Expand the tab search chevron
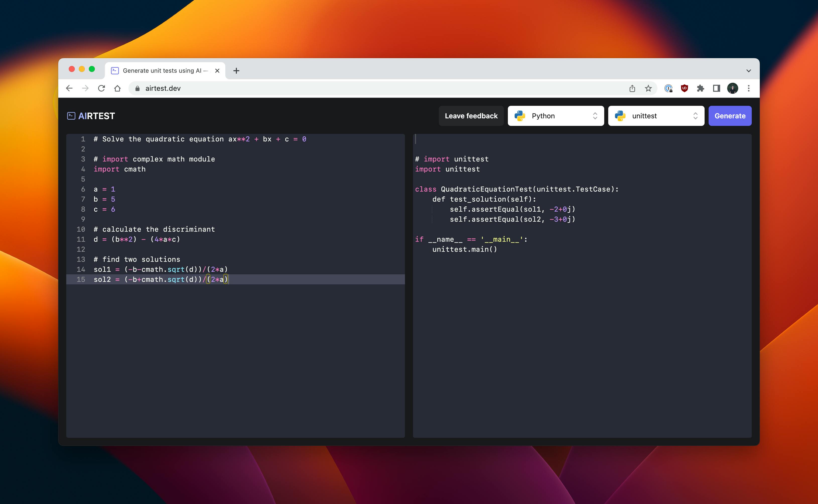818x504 pixels. [x=749, y=71]
